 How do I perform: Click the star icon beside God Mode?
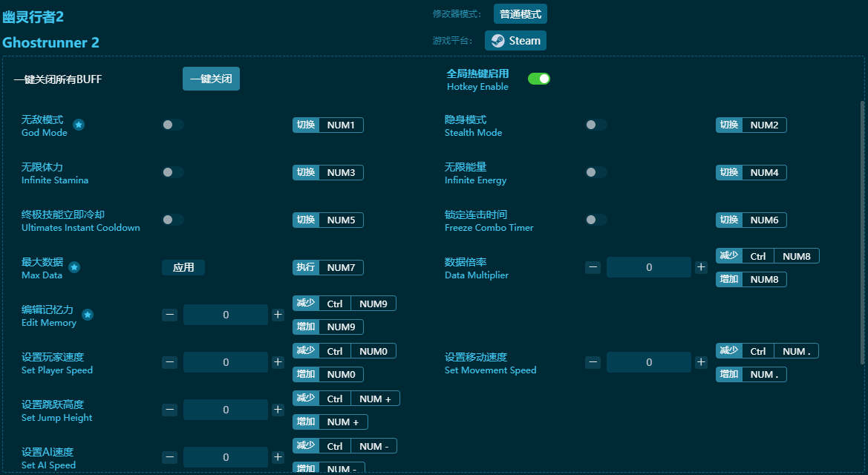pos(79,125)
